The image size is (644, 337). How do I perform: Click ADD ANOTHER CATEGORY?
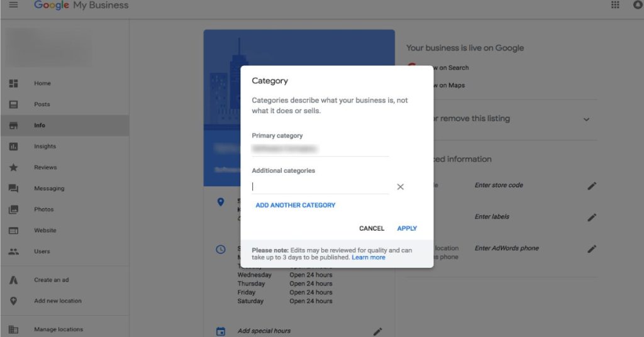tap(296, 205)
